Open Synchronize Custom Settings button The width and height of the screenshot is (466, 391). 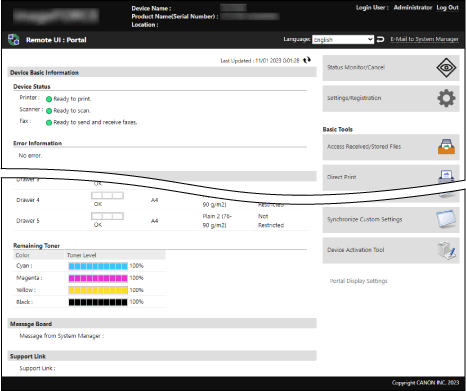click(x=391, y=219)
